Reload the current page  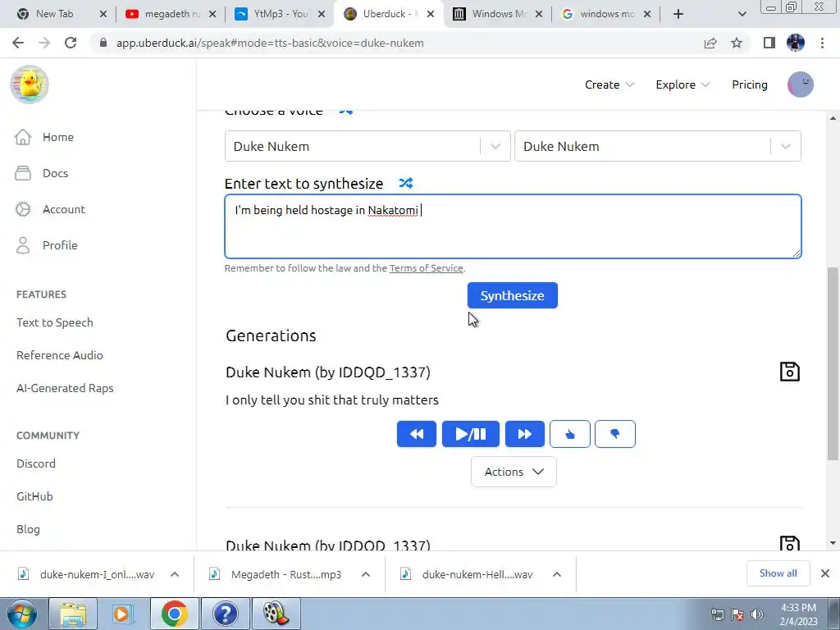tap(71, 43)
